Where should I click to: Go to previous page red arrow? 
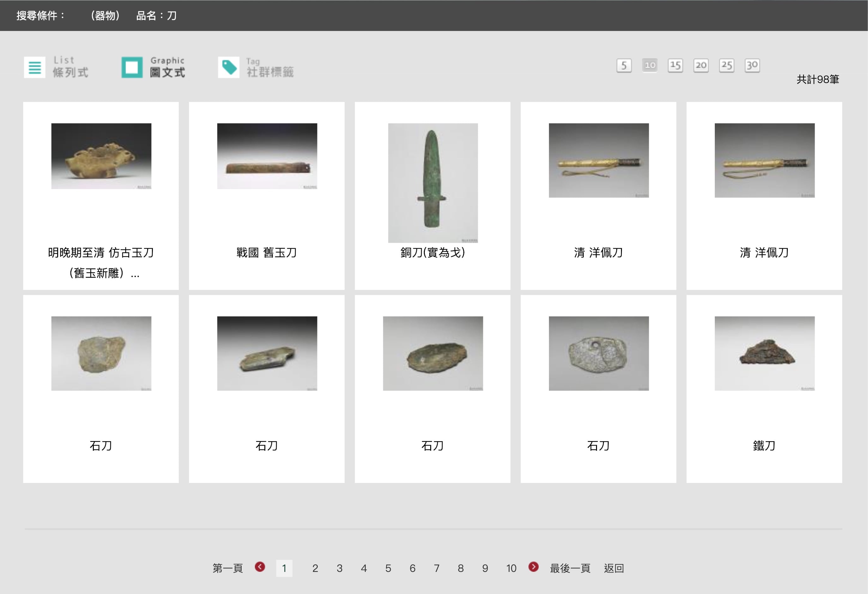[x=260, y=567]
